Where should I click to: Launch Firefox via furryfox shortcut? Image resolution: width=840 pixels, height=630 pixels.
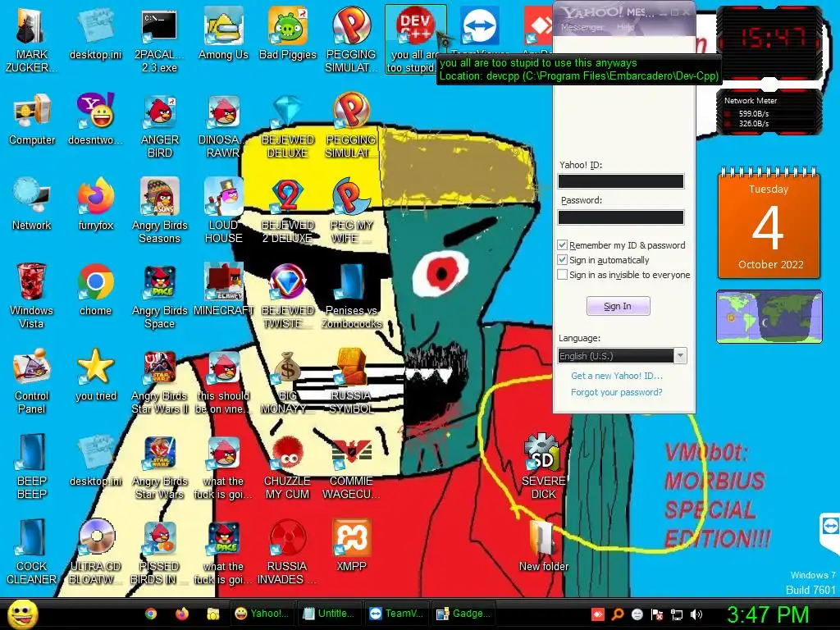(95, 203)
